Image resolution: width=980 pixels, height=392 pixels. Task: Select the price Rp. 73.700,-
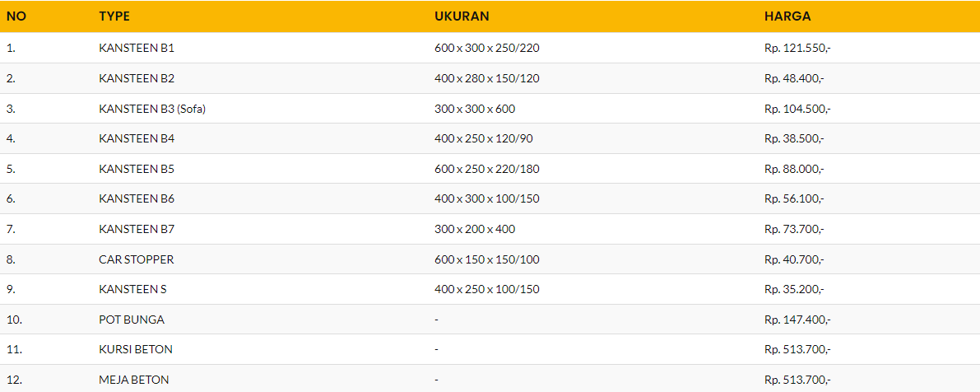click(794, 229)
